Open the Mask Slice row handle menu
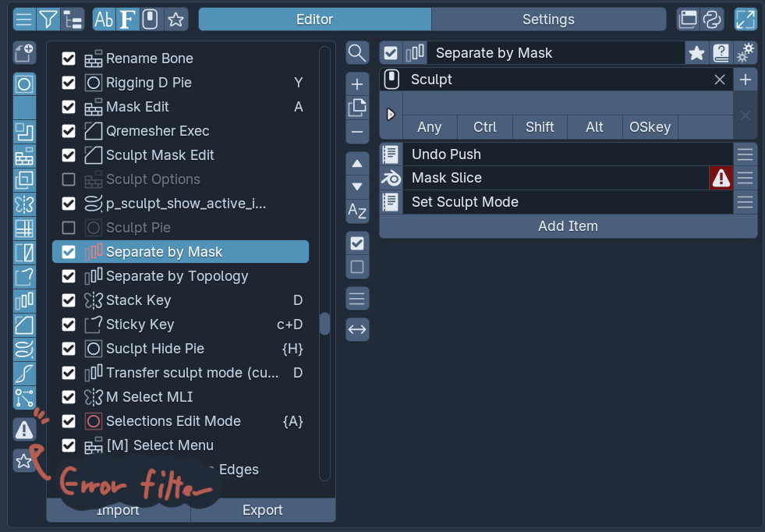The width and height of the screenshot is (765, 532). coord(745,178)
